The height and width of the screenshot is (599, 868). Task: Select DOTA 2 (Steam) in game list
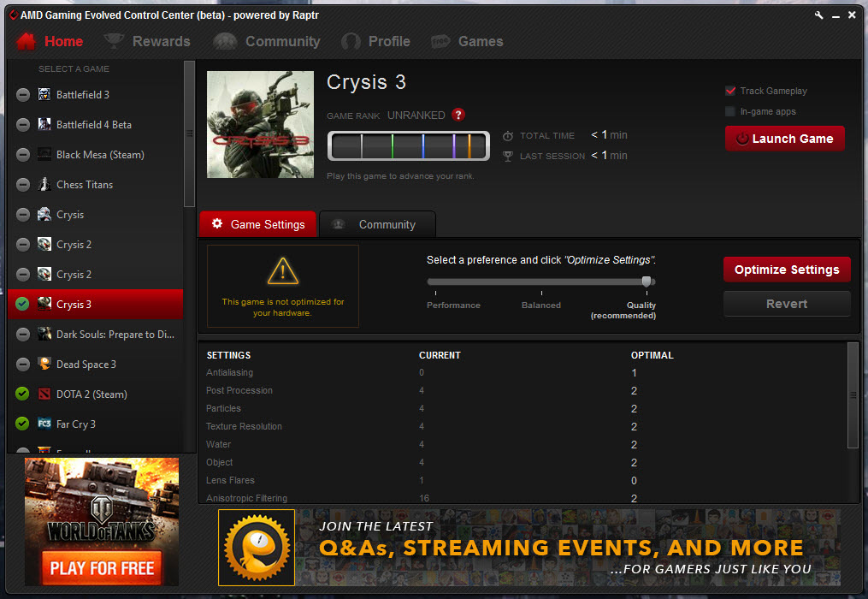click(x=95, y=394)
